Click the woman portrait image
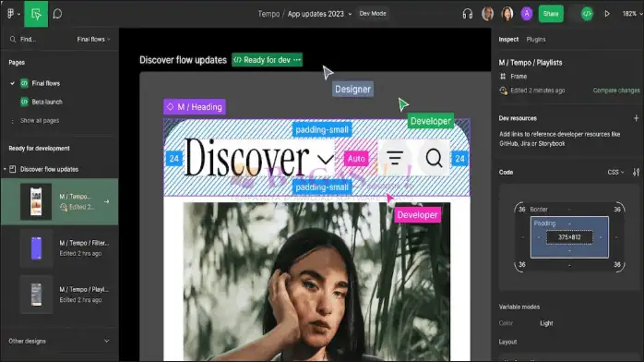This screenshot has height=362, width=644. (x=316, y=282)
